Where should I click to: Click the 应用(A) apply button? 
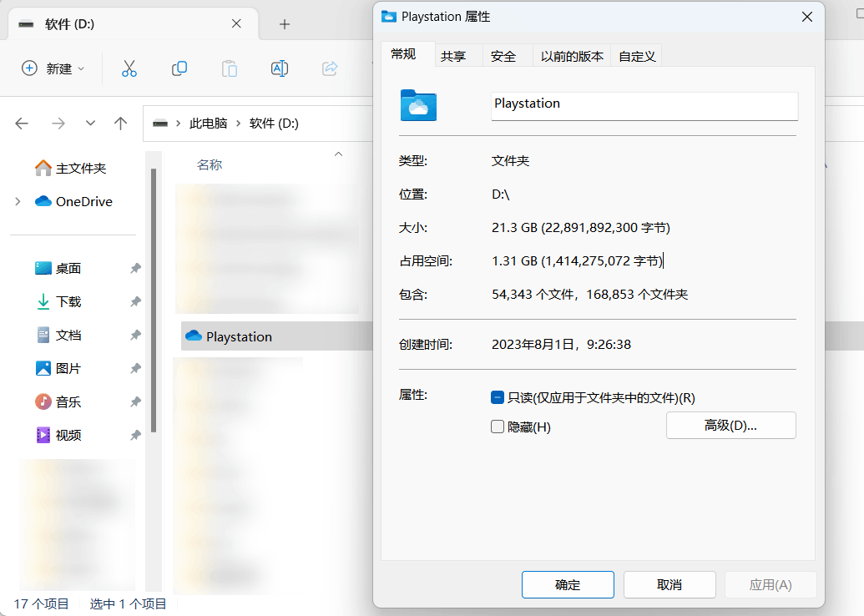click(x=771, y=584)
